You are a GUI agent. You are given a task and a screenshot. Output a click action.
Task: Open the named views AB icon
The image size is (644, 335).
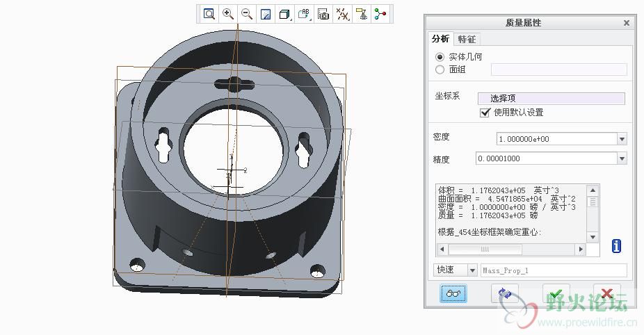(304, 15)
